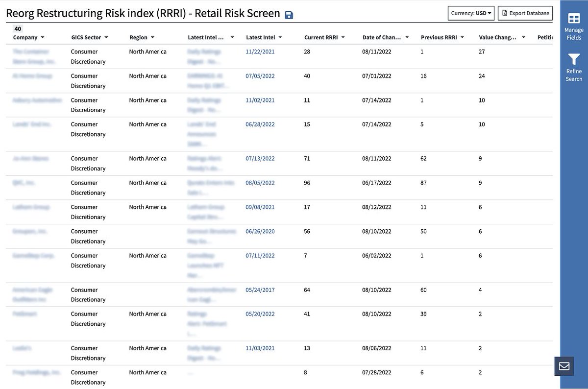Viewport: 588px width, 389px height.
Task: Click date of change 08/06/2022
Action: coord(377,348)
